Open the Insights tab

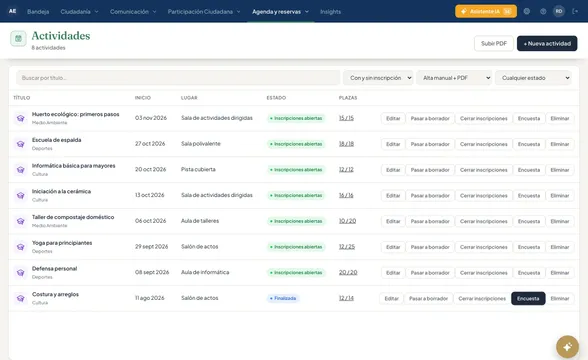[330, 12]
